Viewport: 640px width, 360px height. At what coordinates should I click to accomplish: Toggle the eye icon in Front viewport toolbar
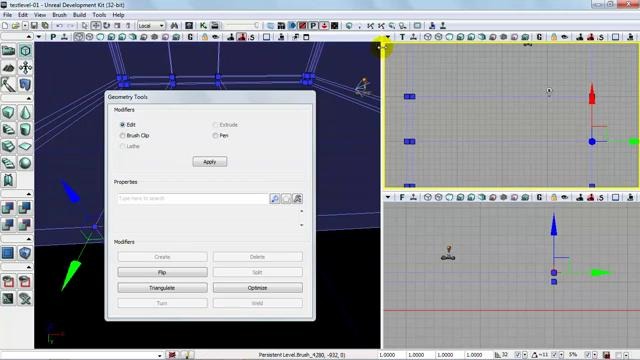click(564, 197)
